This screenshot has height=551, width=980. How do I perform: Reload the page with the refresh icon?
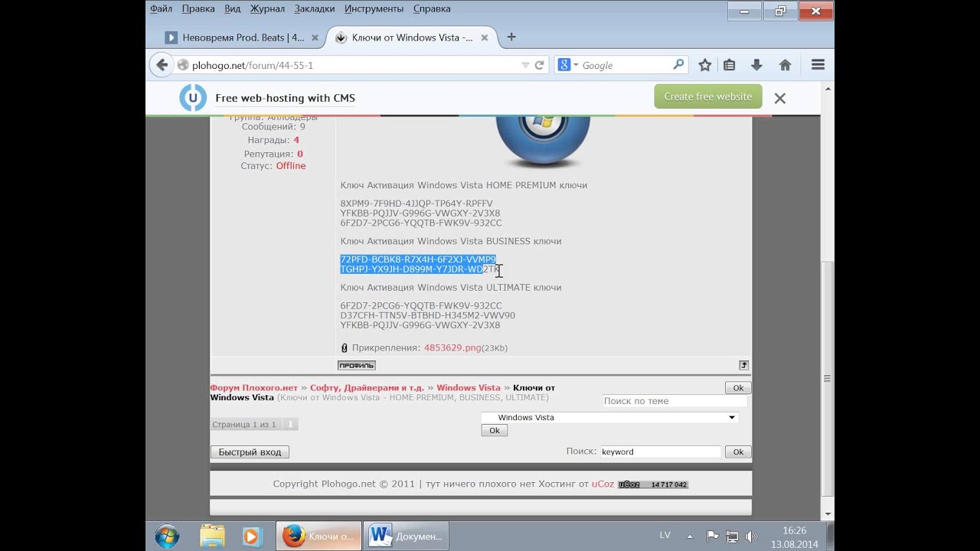point(539,65)
